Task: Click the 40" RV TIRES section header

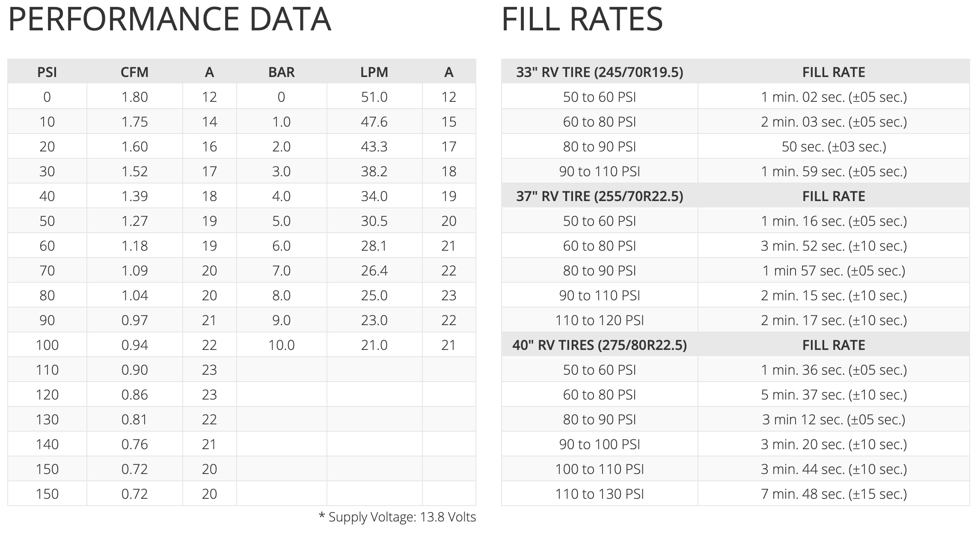Action: pyautogui.click(x=600, y=345)
